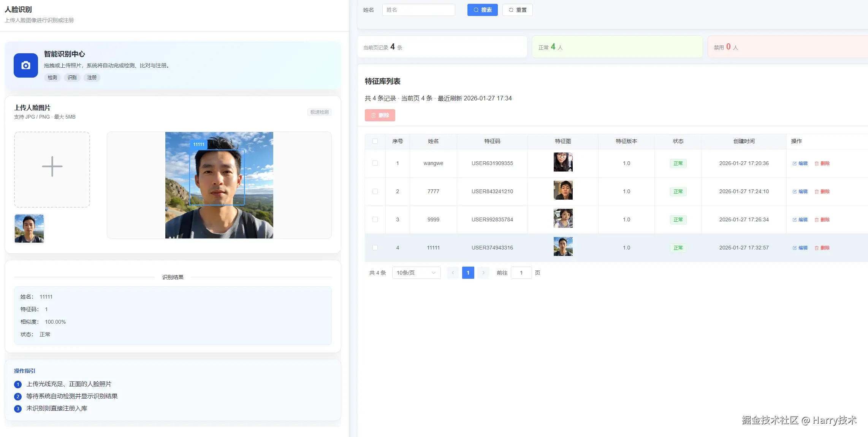868x437 pixels.
Task: Open the 10条/页 page size dropdown
Action: (x=416, y=273)
